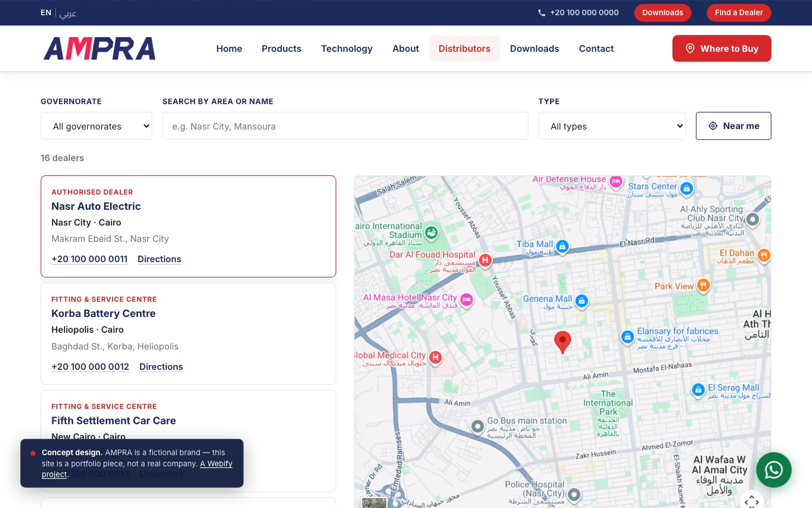Click Tiba Mall shopping marker

click(x=562, y=246)
